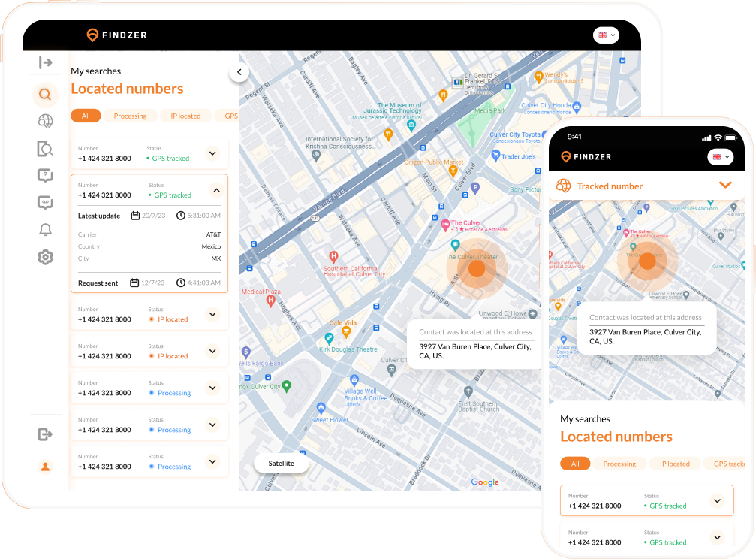
Task: Select the All filter tab on the tablet
Action: 86,116
